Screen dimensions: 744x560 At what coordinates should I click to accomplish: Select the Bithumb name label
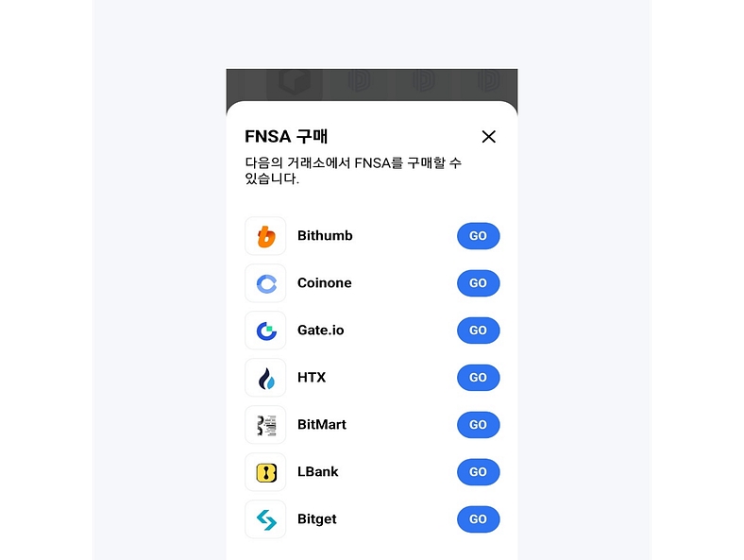[325, 236]
